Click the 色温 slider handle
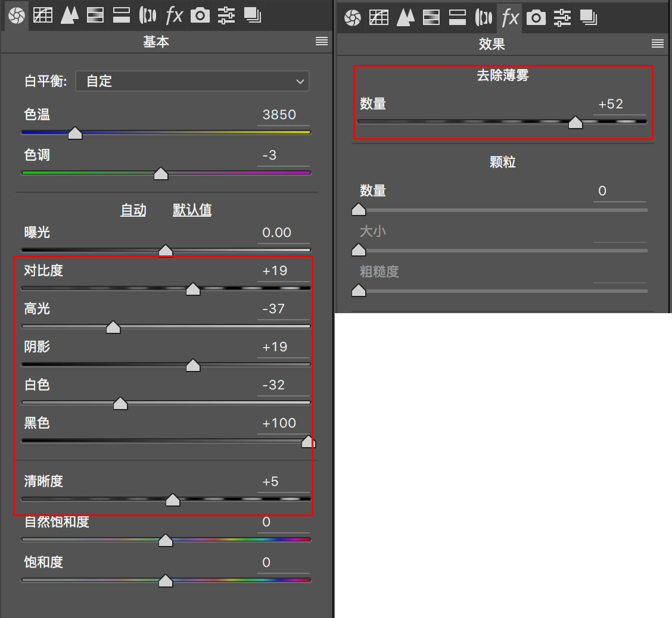The image size is (672, 618). click(x=75, y=133)
